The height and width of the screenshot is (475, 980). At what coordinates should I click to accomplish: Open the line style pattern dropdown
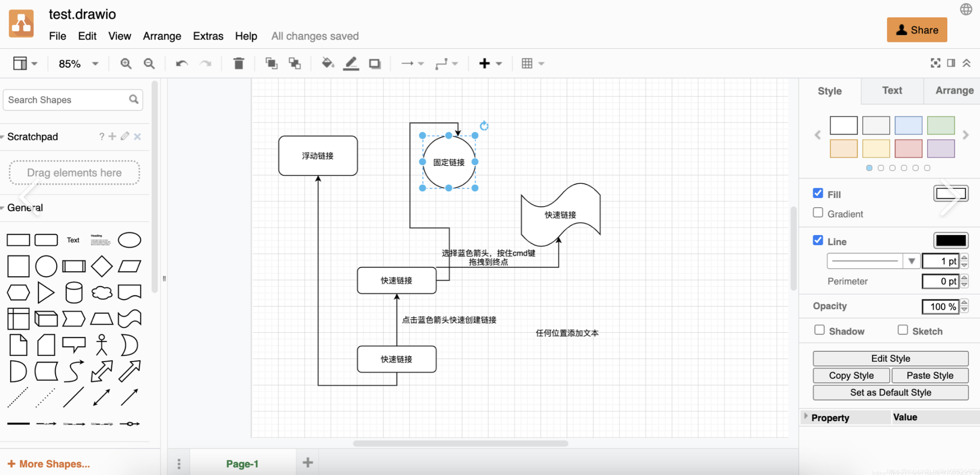tap(873, 261)
